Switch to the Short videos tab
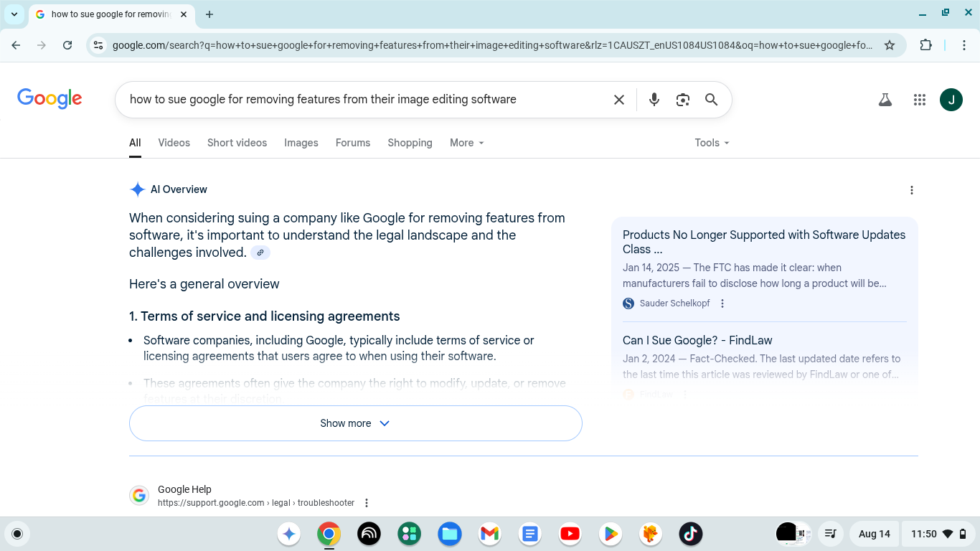Viewport: 980px width, 551px height. coord(237,143)
